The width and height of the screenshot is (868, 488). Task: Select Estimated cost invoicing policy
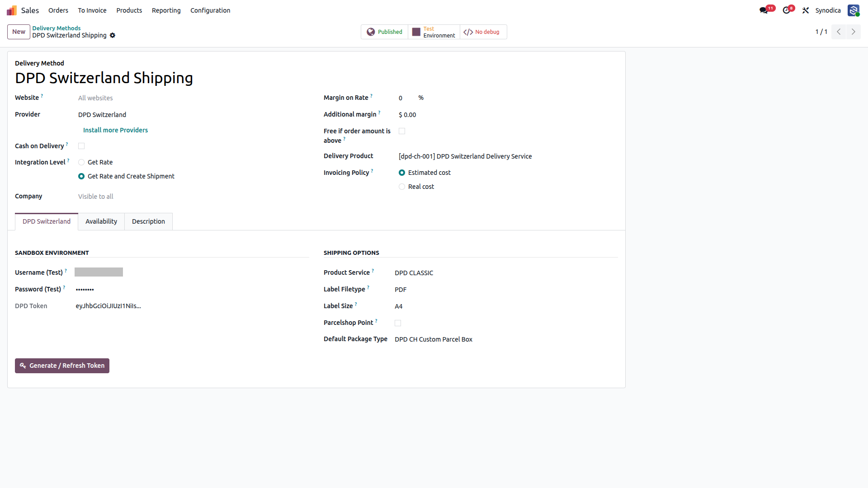402,173
